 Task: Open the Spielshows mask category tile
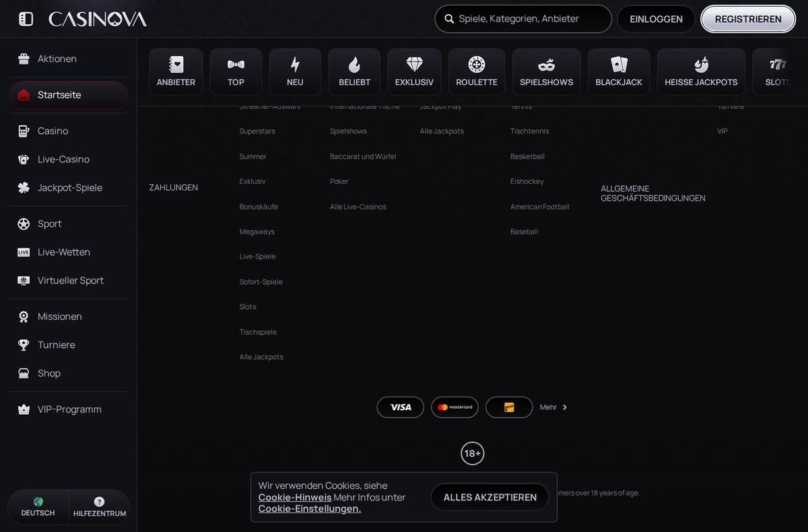click(x=546, y=71)
